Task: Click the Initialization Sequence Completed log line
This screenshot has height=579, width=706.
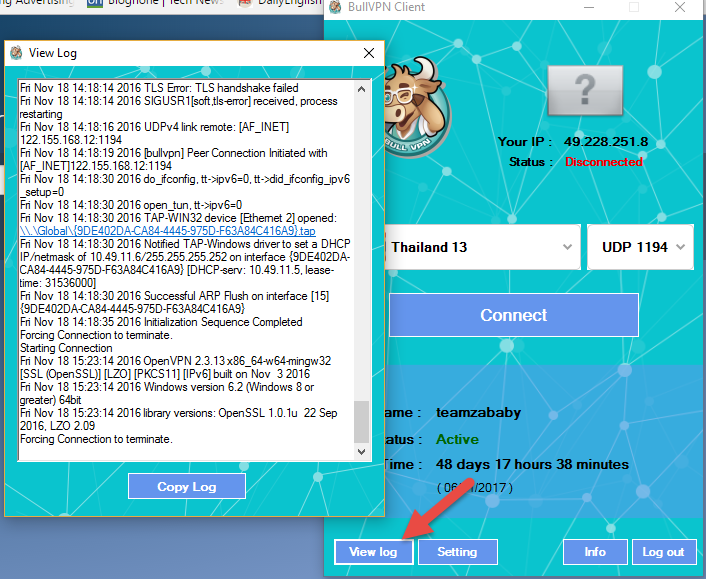Action: [x=161, y=322]
